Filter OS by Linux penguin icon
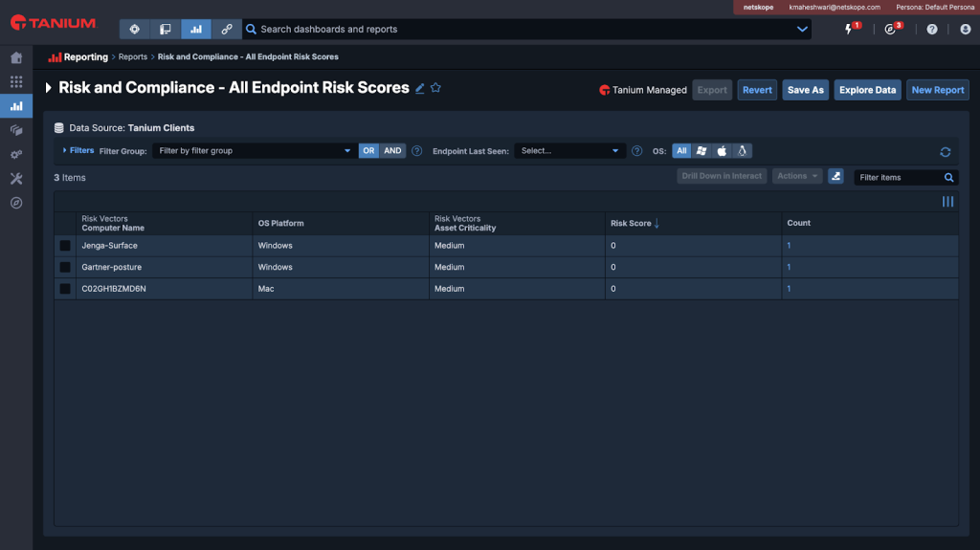 click(742, 150)
